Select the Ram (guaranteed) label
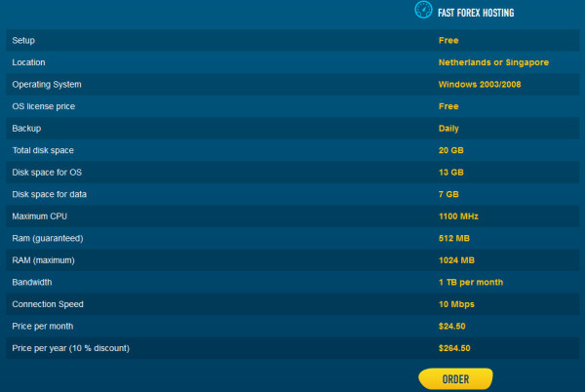The width and height of the screenshot is (585, 392). [48, 238]
